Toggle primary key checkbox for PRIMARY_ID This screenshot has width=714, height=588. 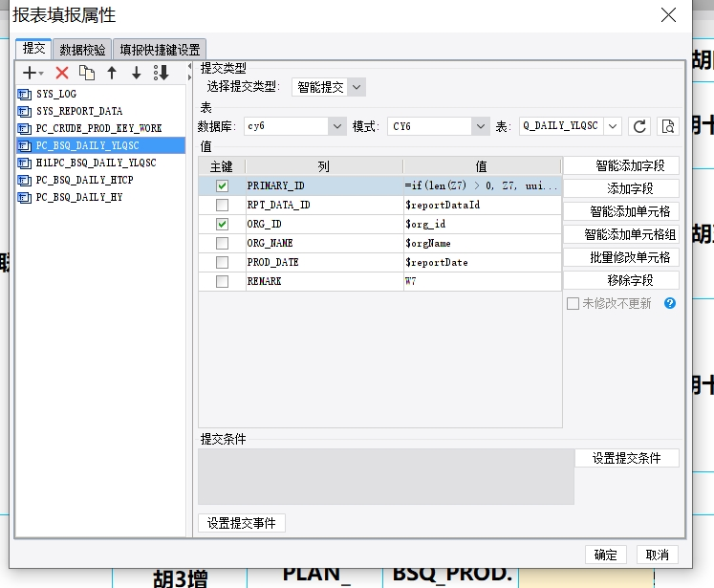coord(222,185)
